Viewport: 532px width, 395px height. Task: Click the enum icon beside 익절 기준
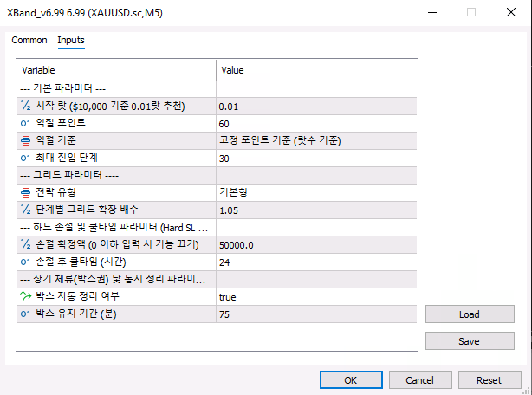[x=25, y=140]
